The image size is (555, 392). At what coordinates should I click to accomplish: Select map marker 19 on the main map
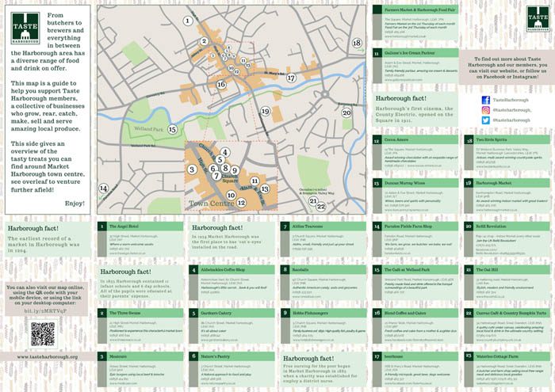(x=265, y=112)
